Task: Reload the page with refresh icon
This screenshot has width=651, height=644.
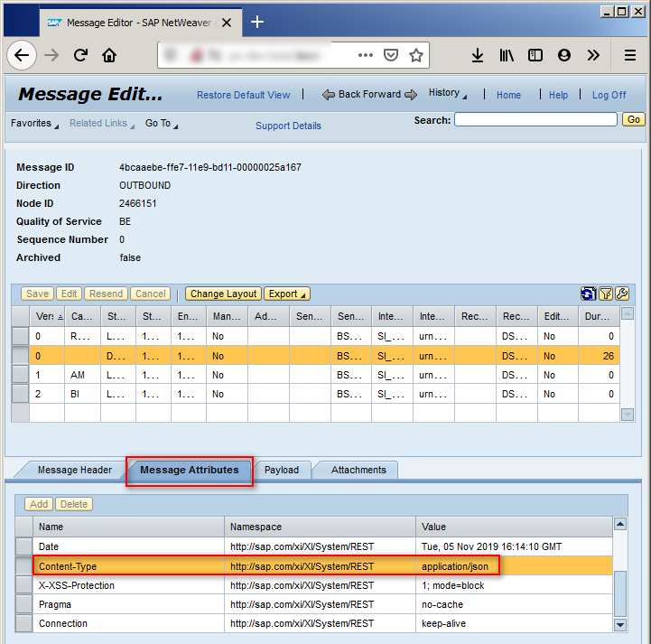Action: [80, 55]
